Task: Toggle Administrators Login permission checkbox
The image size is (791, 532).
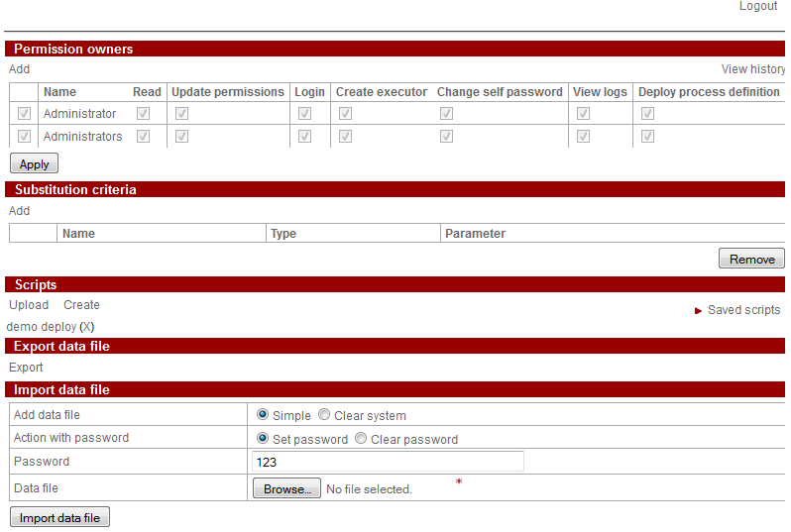Action: pos(304,137)
